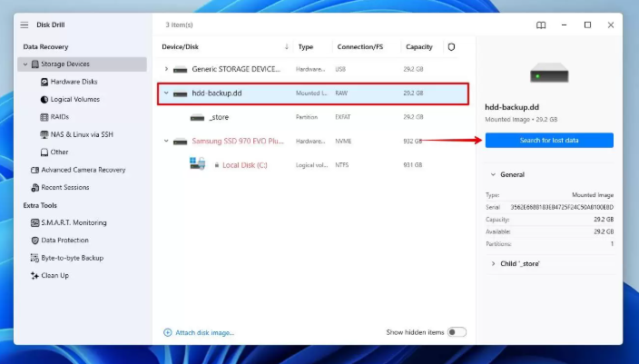Sort by the Capacity column header
Screen dimensions: 639x364
[x=419, y=47]
